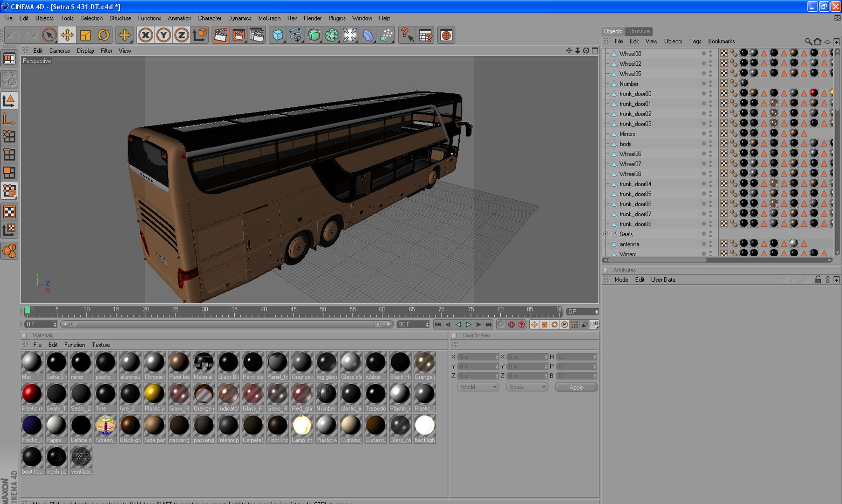This screenshot has height=504, width=842.
Task: Select the Live Selection tool
Action: coord(49,35)
